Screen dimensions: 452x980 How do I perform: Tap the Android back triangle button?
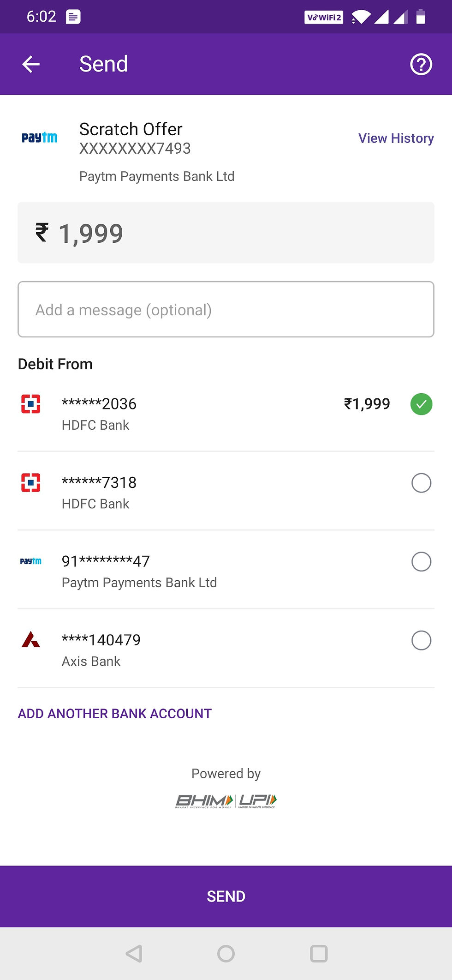(x=134, y=953)
